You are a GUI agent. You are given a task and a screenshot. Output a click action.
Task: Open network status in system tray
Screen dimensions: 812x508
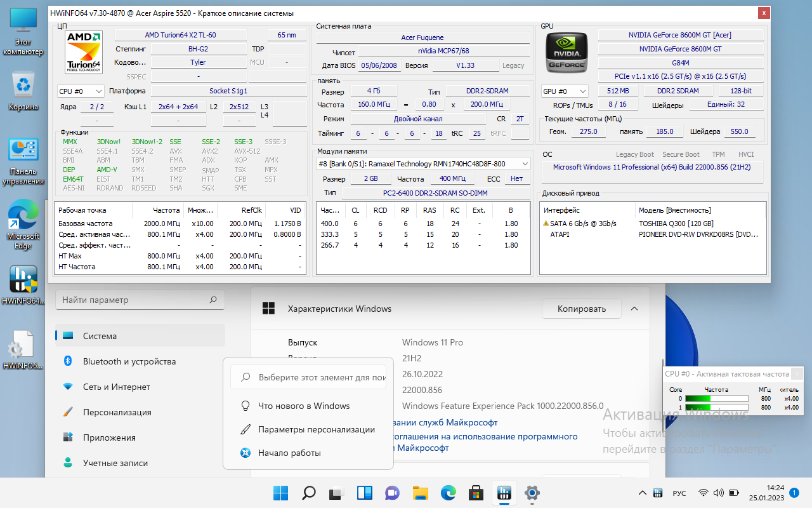click(x=703, y=493)
